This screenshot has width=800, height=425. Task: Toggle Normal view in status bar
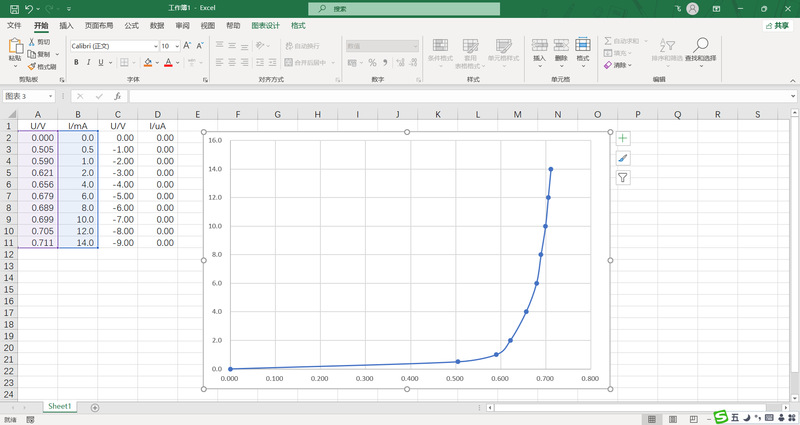pyautogui.click(x=652, y=419)
